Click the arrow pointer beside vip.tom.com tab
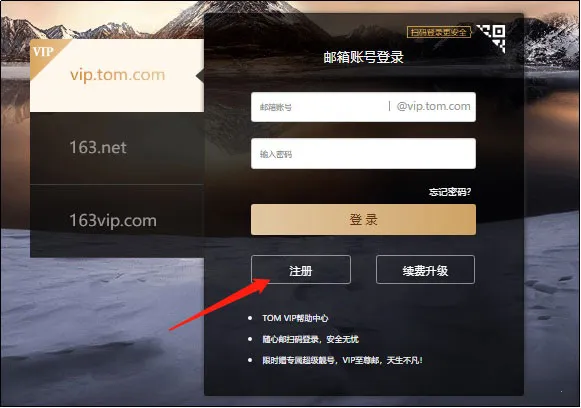Image resolution: width=581 pixels, height=408 pixels. pyautogui.click(x=199, y=76)
